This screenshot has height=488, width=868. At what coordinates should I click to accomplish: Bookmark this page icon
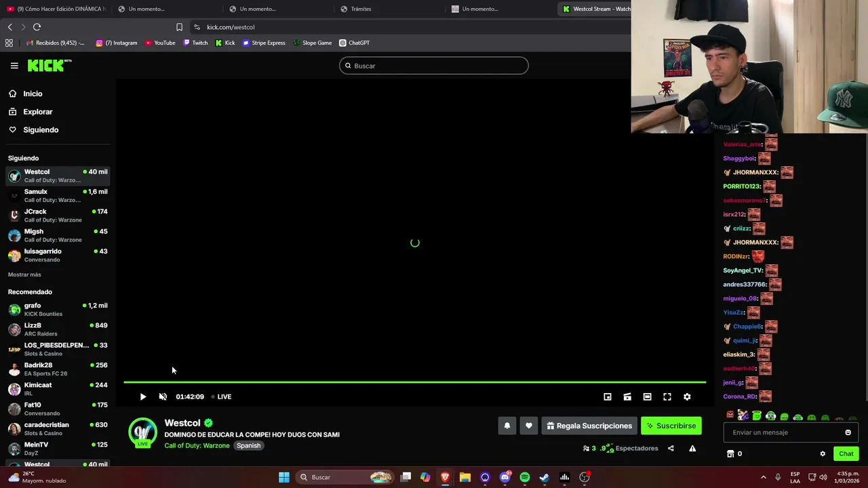pyautogui.click(x=179, y=27)
